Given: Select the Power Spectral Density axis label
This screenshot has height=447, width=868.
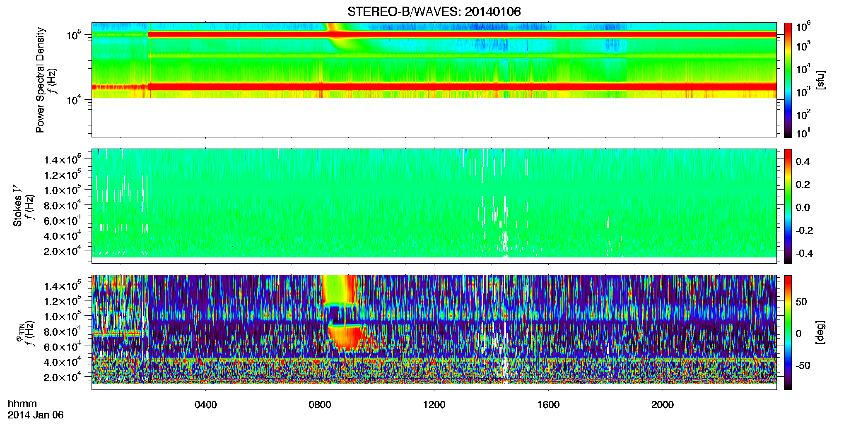Looking at the screenshot, I should (x=40, y=80).
